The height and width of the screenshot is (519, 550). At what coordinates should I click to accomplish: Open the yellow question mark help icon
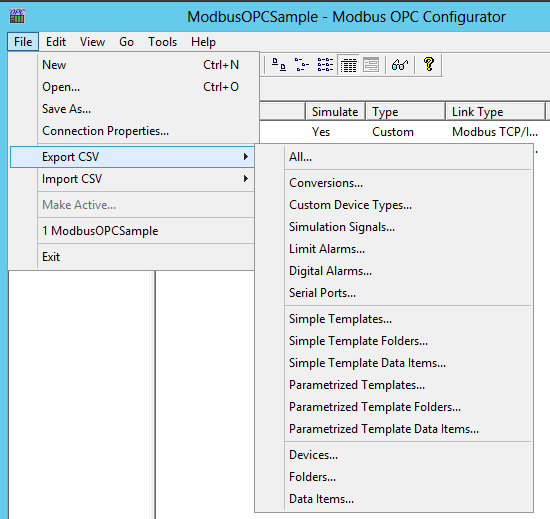coord(429,65)
